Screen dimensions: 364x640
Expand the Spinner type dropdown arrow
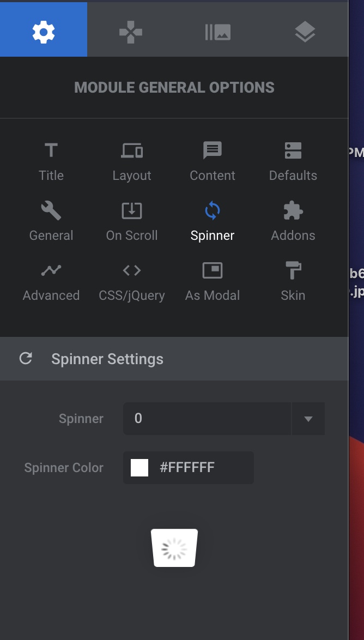click(308, 418)
